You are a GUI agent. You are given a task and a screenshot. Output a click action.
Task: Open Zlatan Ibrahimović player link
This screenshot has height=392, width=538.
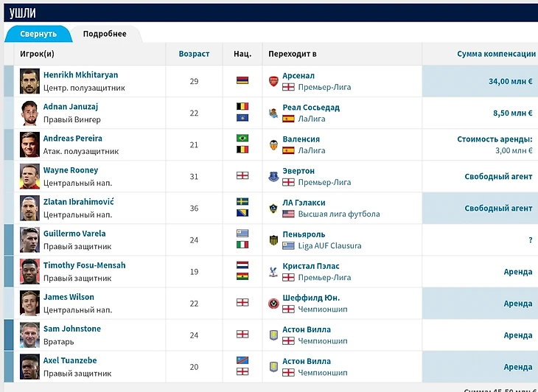point(79,202)
